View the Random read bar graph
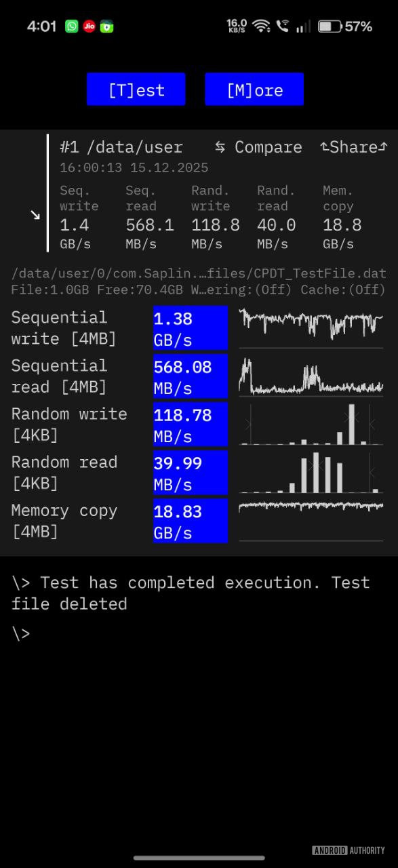The height and width of the screenshot is (868, 398). (x=311, y=471)
